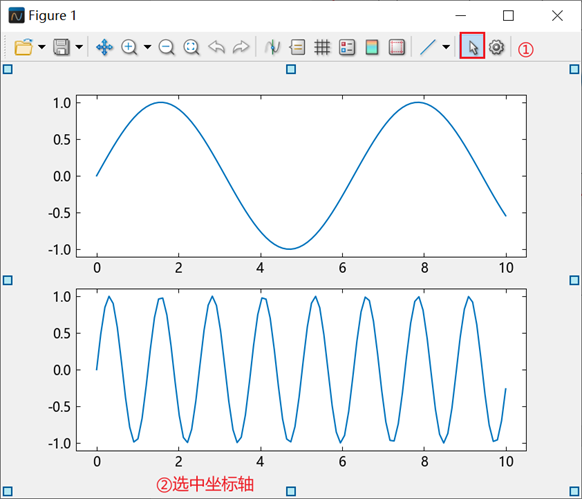Click upper plot y-axis label -1.0
582x499 pixels.
[x=60, y=250]
